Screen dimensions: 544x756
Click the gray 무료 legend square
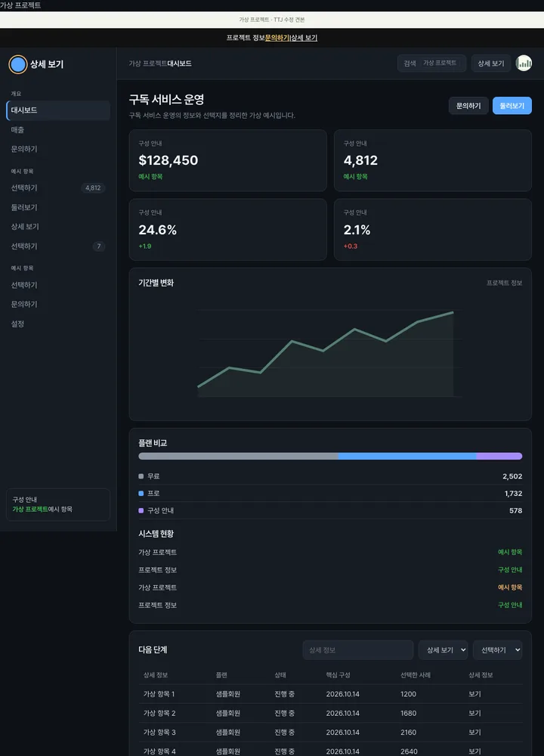point(141,476)
